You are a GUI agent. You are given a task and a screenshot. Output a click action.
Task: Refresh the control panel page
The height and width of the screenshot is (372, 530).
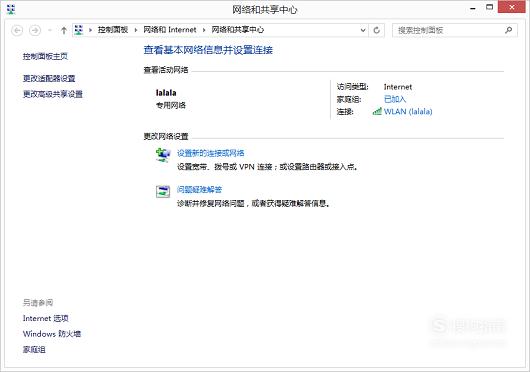(x=377, y=30)
